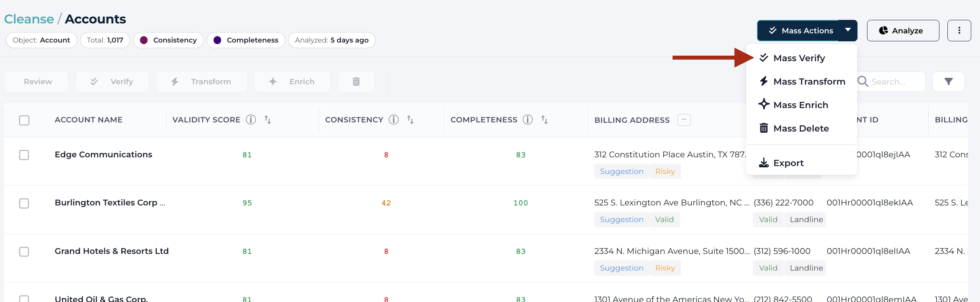Click the Transform toolbar button
980x302 pixels.
(x=202, y=81)
